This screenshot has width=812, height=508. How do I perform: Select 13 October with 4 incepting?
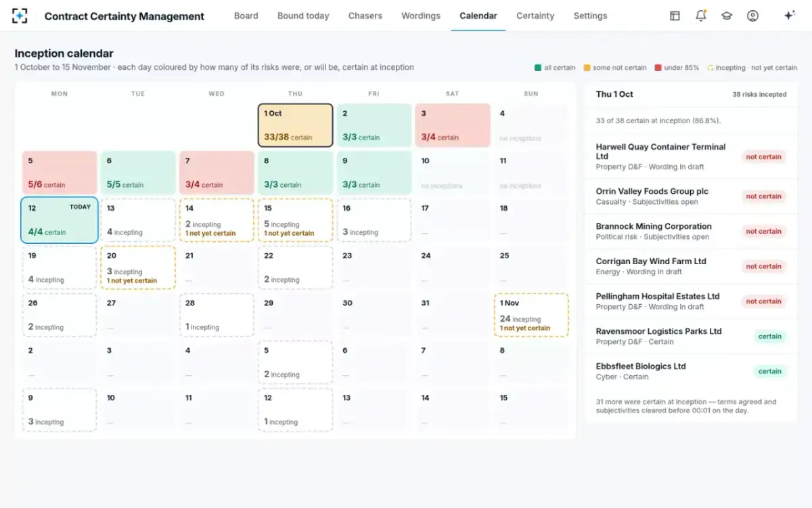(x=138, y=220)
